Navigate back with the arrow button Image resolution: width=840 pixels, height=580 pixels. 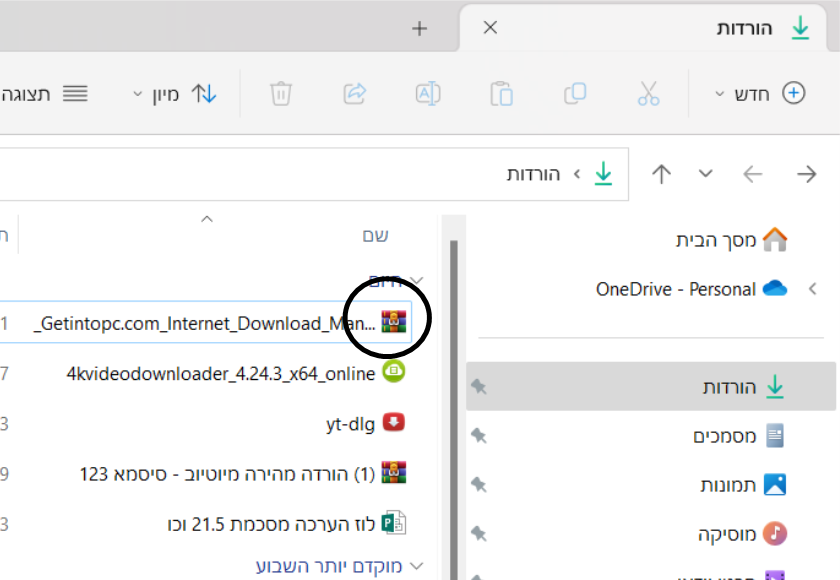point(806,174)
